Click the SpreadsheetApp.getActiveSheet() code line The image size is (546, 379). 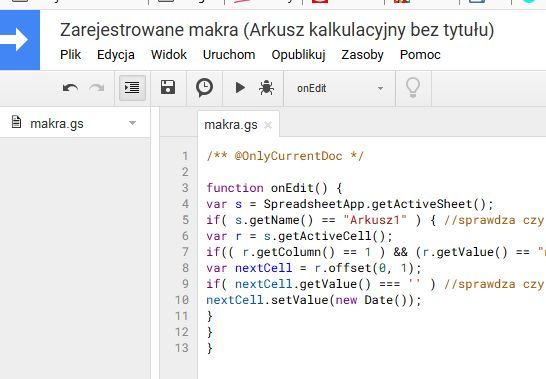point(350,204)
